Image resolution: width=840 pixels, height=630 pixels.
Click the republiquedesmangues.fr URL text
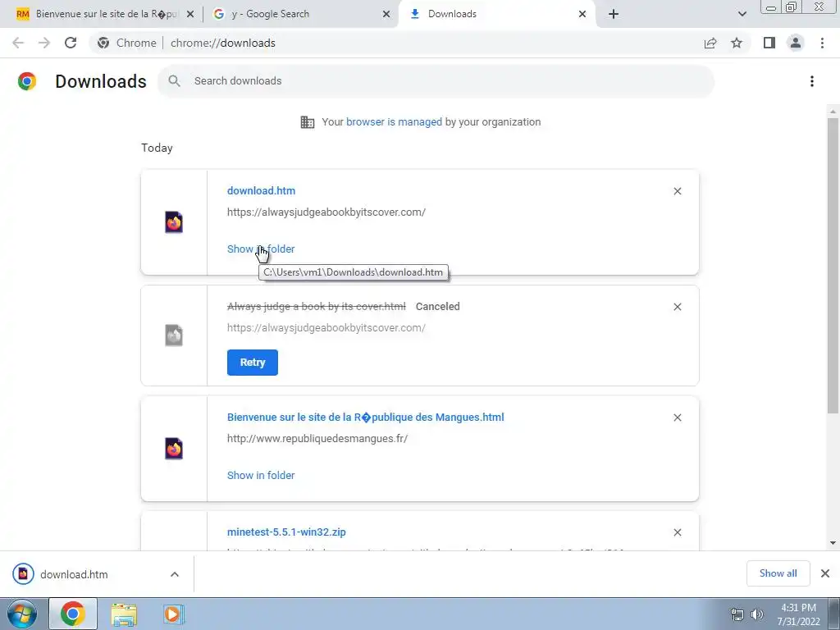click(x=317, y=439)
